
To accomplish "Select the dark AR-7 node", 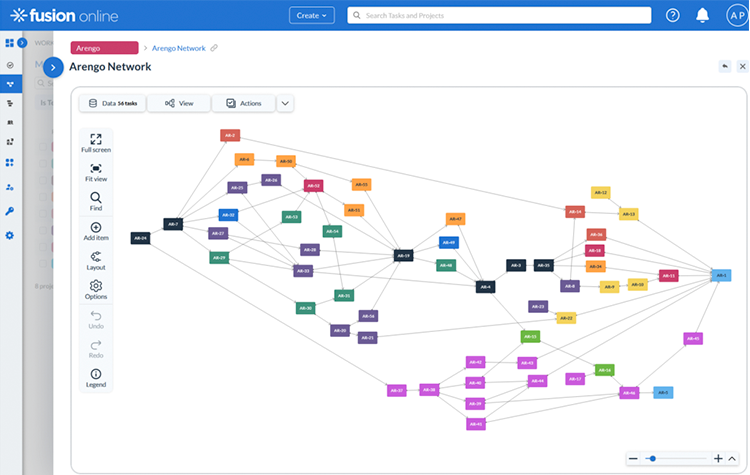I will coord(173,224).
